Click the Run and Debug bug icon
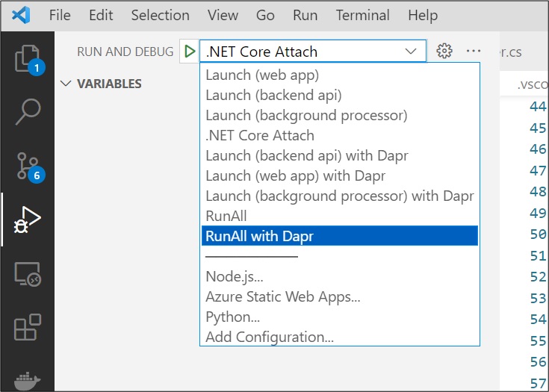 point(27,220)
